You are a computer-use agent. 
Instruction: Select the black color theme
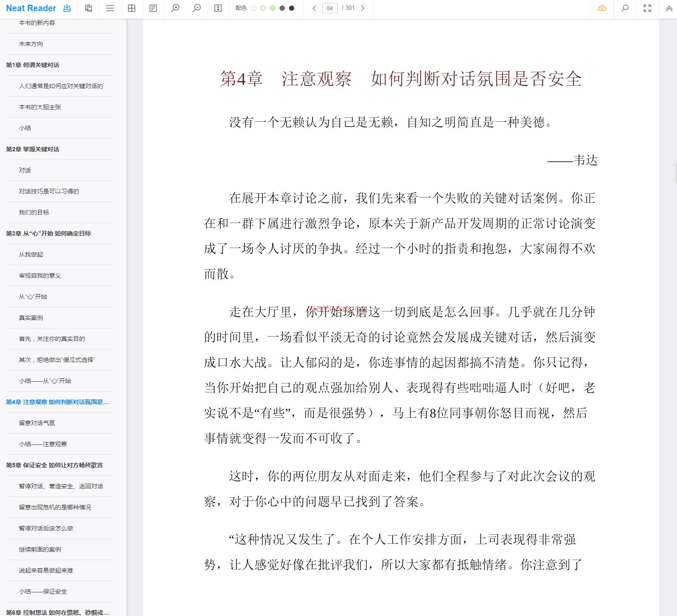292,8
